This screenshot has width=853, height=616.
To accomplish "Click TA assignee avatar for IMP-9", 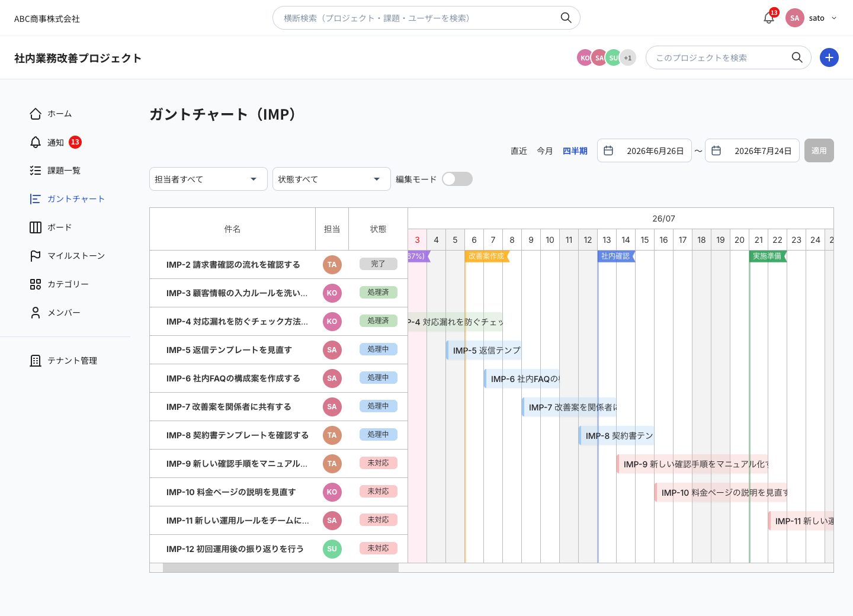I will [x=332, y=464].
